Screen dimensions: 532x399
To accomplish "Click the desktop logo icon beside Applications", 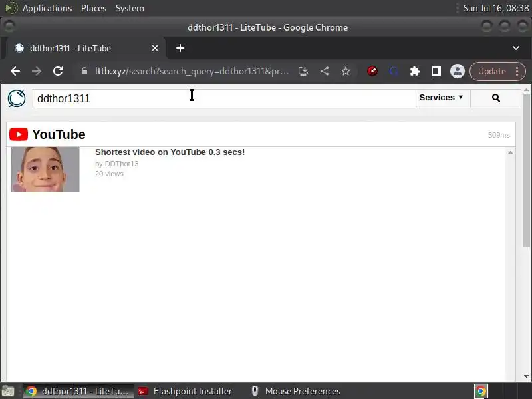I will click(11, 8).
